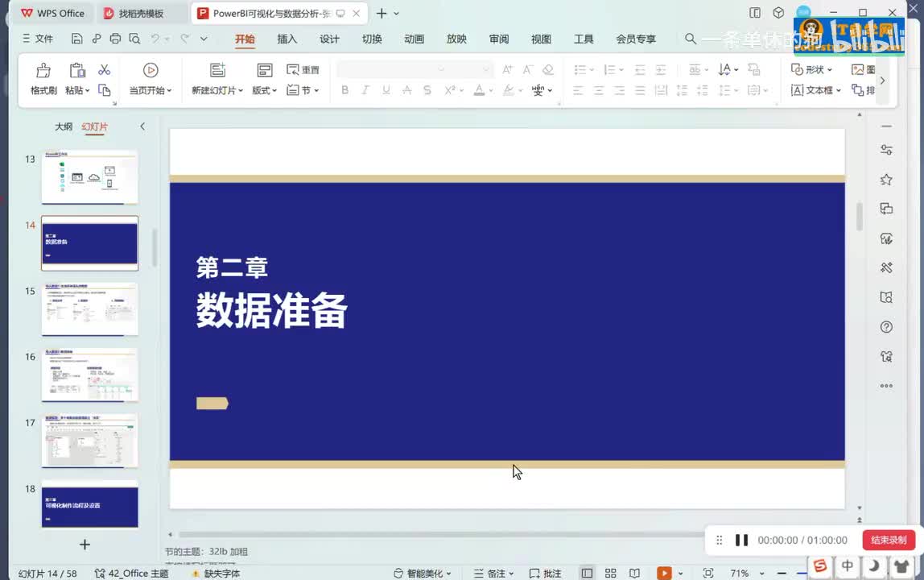Viewport: 924px width, 580px height.
Task: Open the Tools (工具) tab
Action: coord(584,39)
